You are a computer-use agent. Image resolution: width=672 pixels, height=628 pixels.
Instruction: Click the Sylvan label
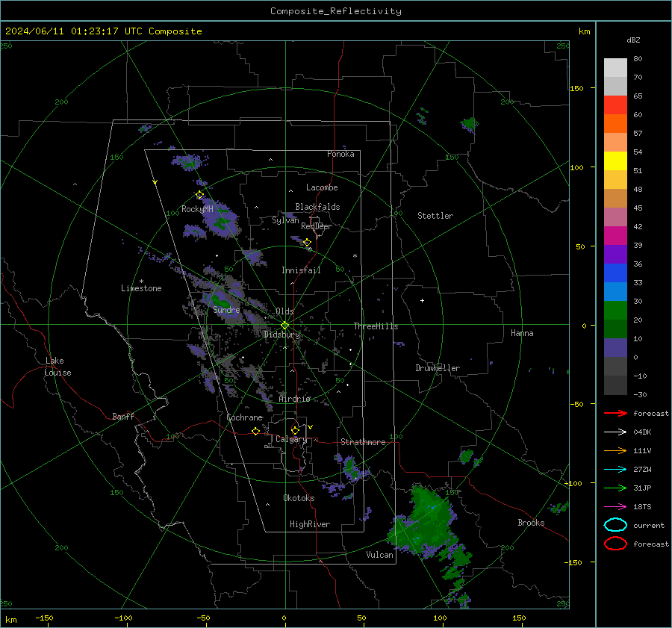[285, 220]
